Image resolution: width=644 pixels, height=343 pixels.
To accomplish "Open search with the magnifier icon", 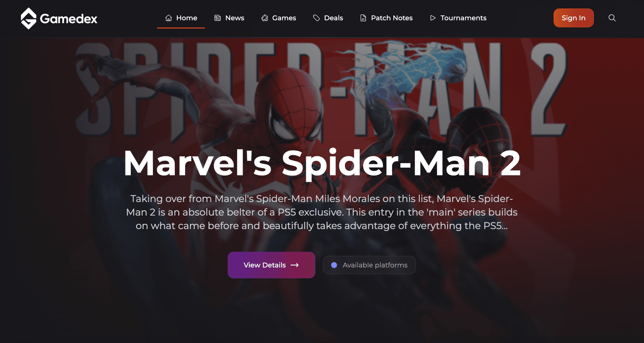I will (x=612, y=18).
